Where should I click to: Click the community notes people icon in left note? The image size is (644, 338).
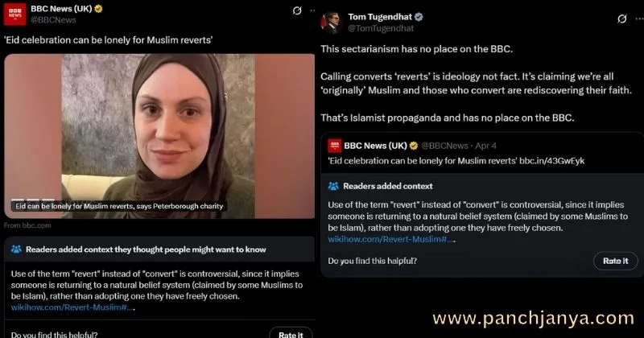point(16,249)
